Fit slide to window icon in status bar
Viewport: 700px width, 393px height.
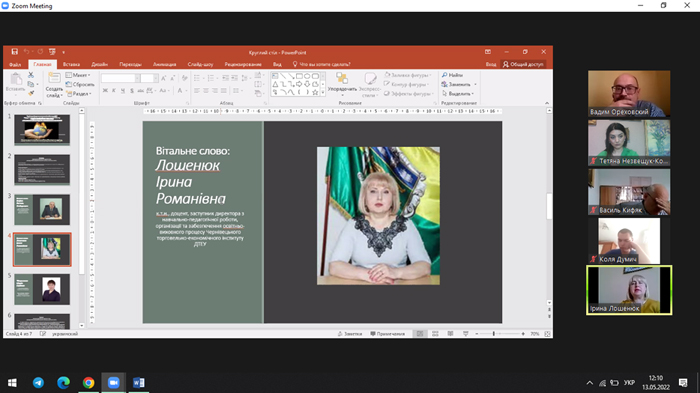547,334
